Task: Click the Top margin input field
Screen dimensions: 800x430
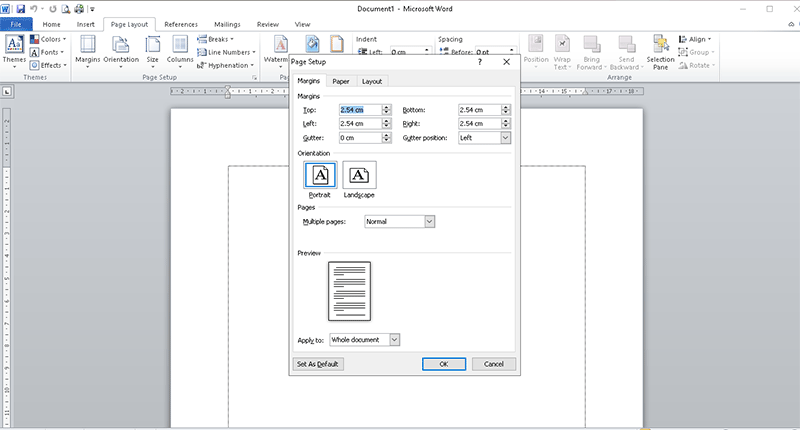Action: pyautogui.click(x=360, y=110)
